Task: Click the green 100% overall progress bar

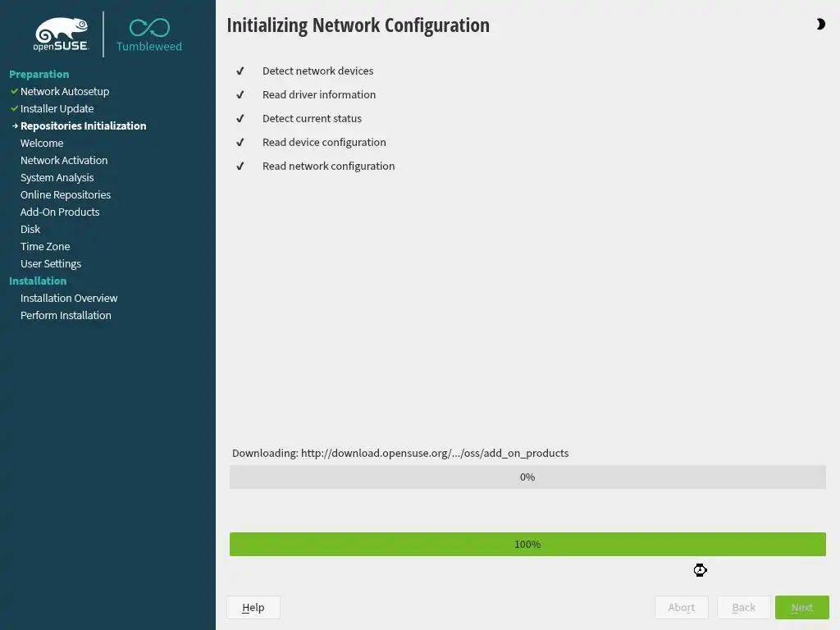Action: tap(527, 544)
